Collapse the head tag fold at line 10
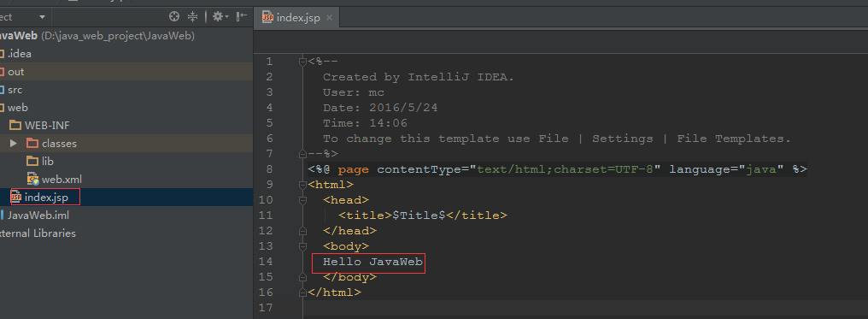The image size is (868, 319). (x=302, y=200)
